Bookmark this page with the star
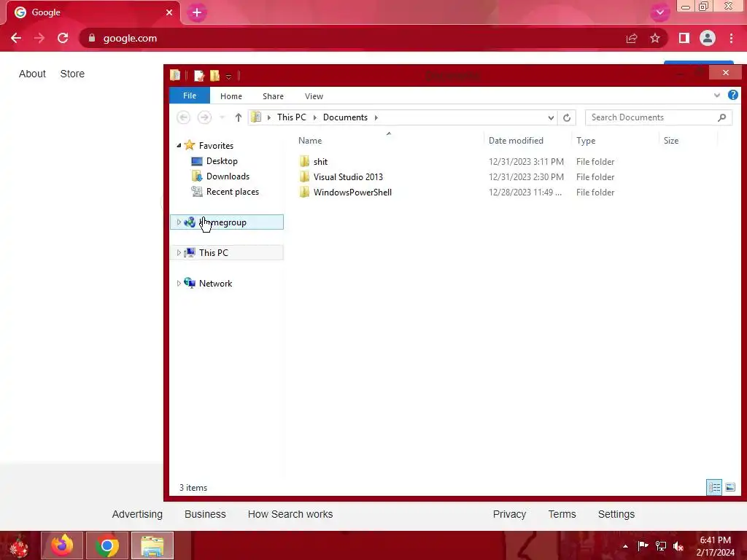The image size is (747, 560). click(655, 38)
